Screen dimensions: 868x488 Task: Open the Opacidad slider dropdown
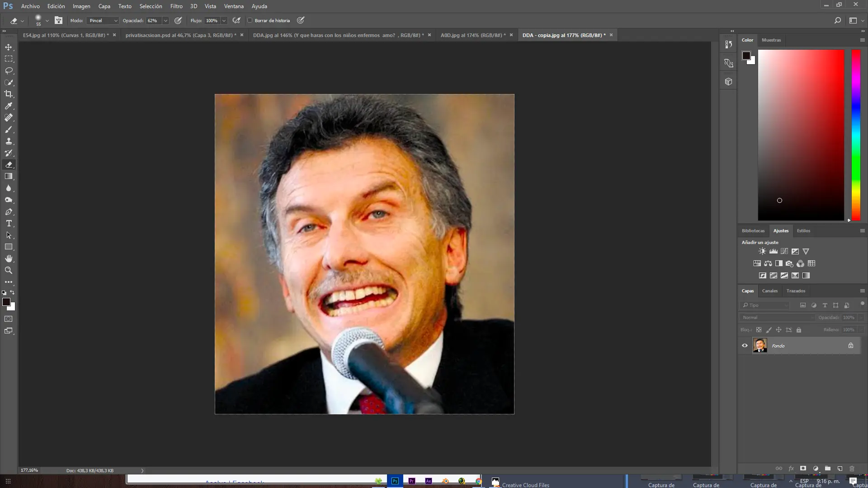click(165, 20)
